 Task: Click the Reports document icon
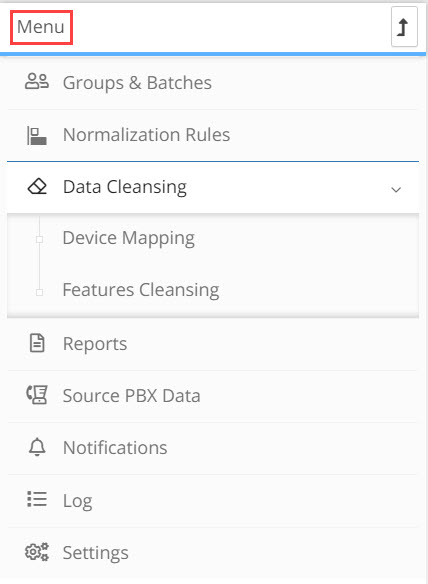click(x=37, y=343)
